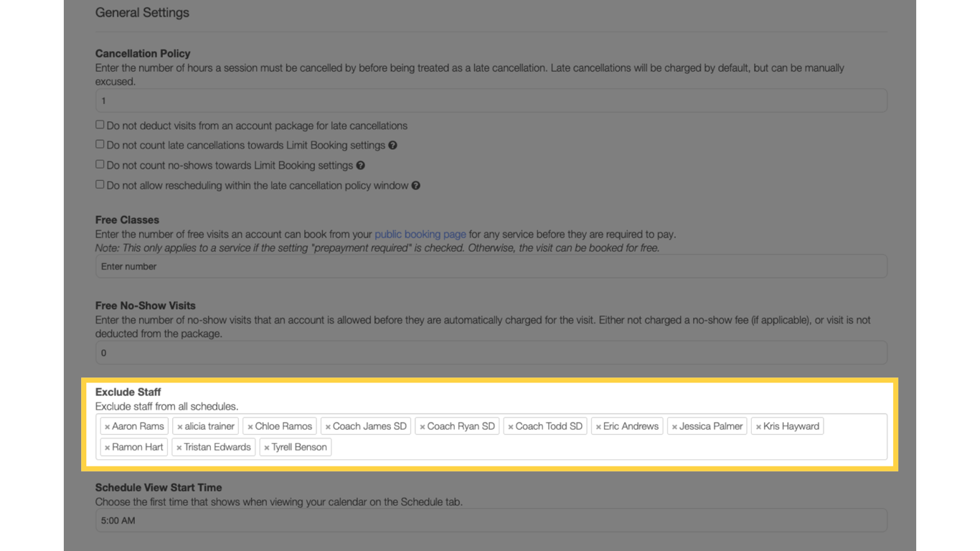
Task: Select the Tristan Edwards tag name
Action: pos(217,447)
